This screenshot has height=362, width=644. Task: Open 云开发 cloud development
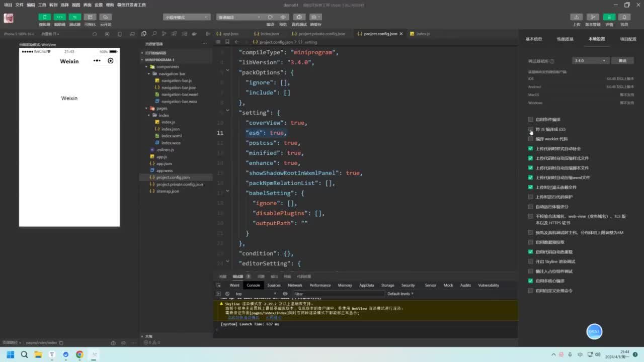click(x=105, y=17)
